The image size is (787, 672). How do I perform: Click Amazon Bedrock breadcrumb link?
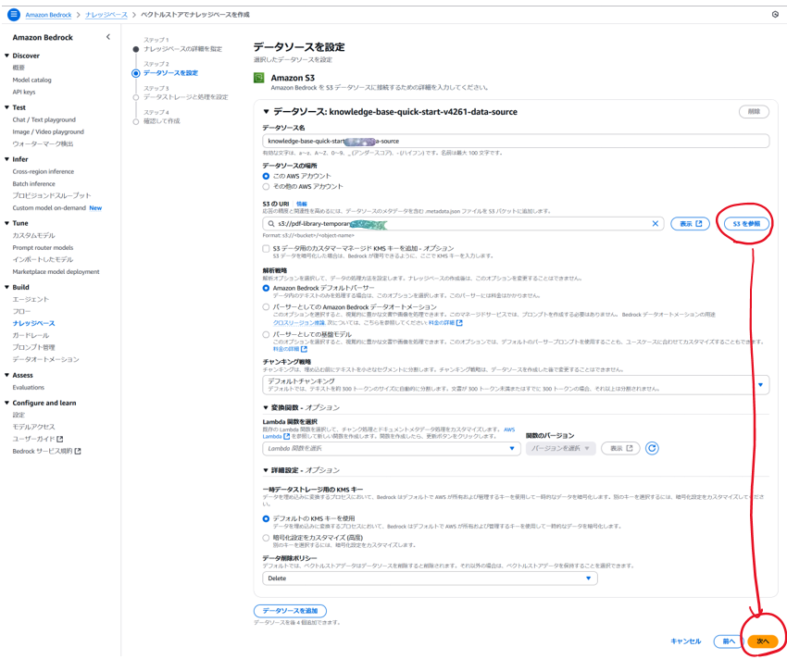point(48,15)
